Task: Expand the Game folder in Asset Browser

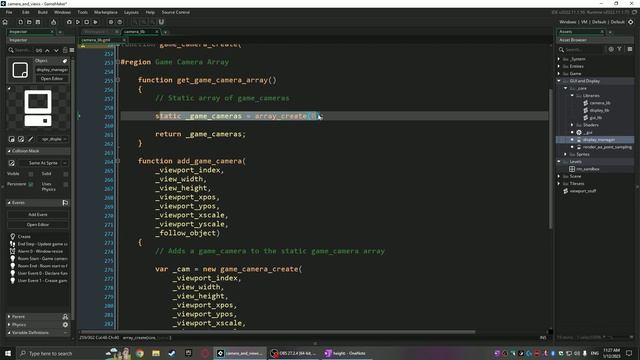Action: pos(559,74)
